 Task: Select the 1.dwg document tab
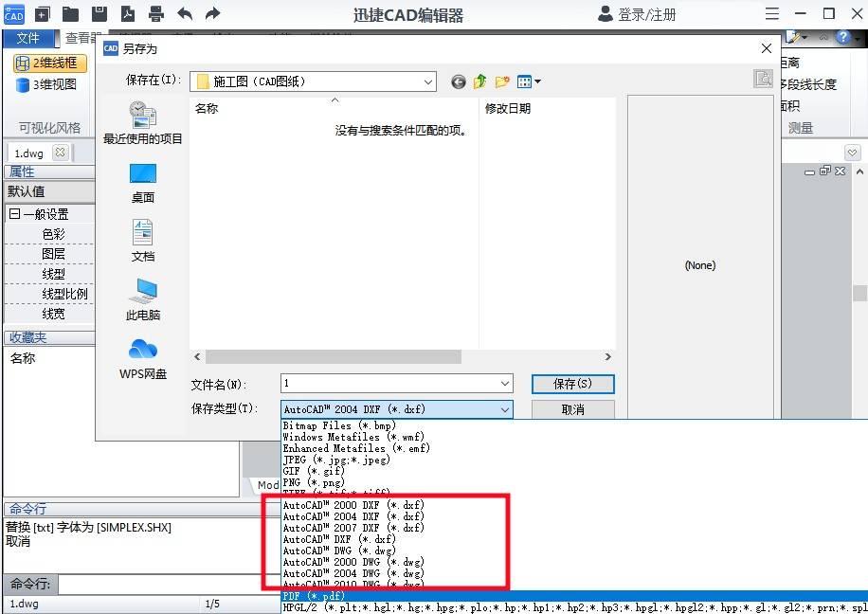[28, 153]
